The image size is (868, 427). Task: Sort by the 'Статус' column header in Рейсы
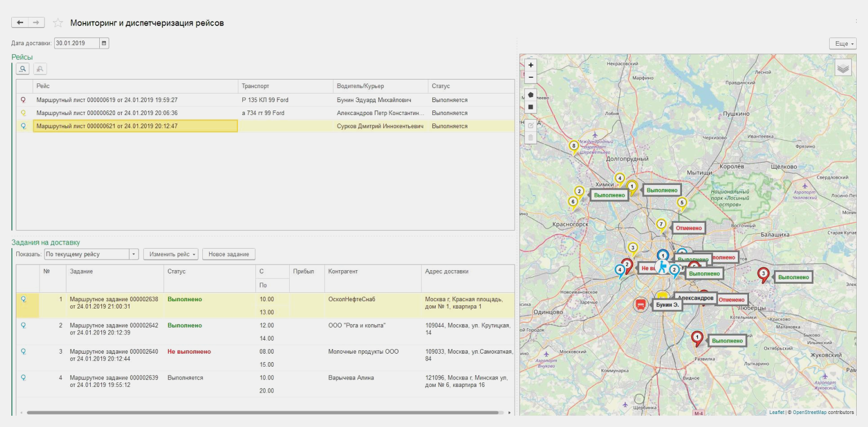441,86
